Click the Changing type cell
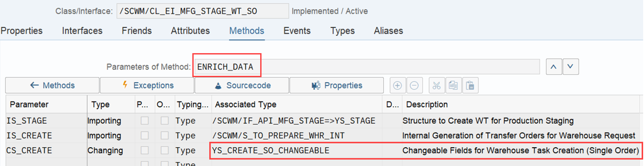The image size is (644, 166). (x=111, y=150)
